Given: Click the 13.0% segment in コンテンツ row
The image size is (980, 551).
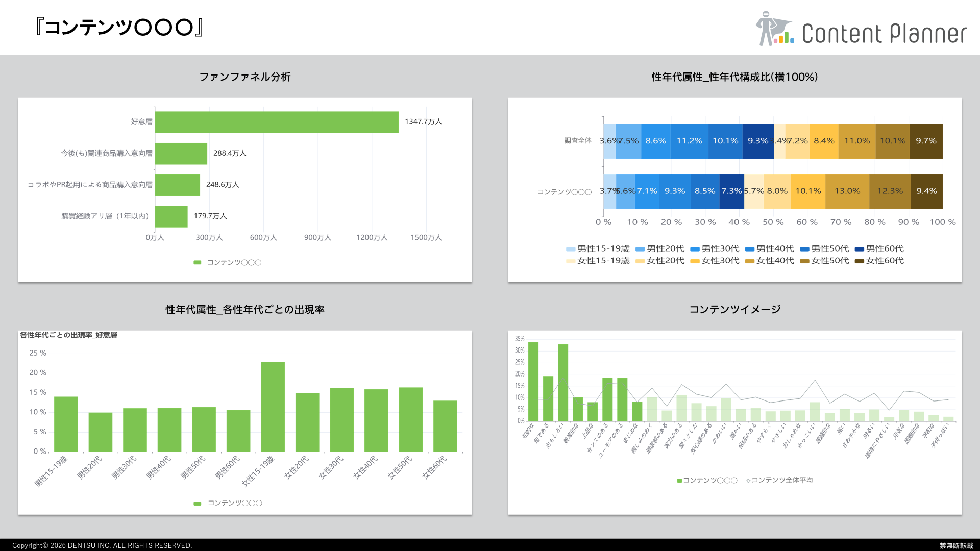Looking at the screenshot, I should point(847,191).
